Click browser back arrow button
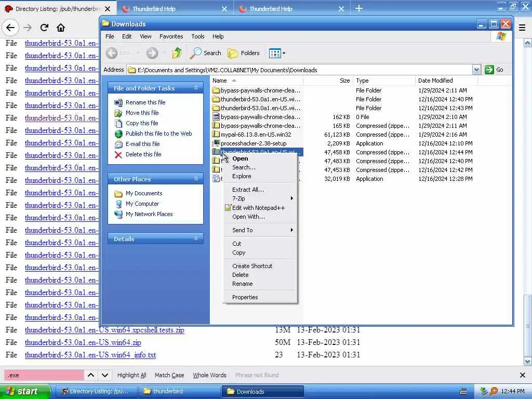532x399 pixels. [x=10, y=28]
